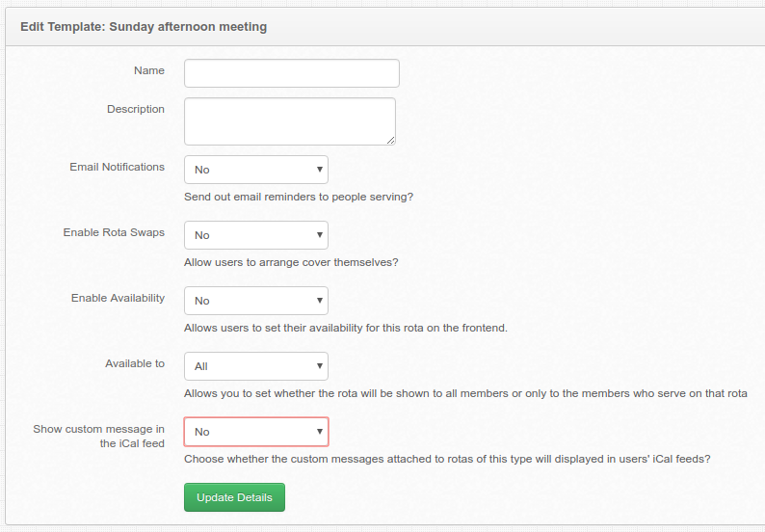Click the Available to label
This screenshot has height=532, width=765.
point(135,363)
